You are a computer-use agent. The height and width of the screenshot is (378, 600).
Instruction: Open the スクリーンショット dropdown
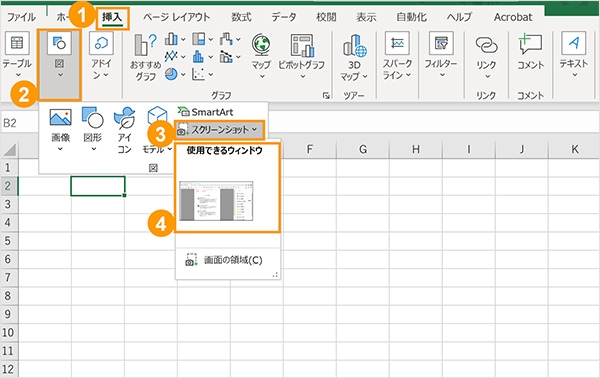(219, 130)
